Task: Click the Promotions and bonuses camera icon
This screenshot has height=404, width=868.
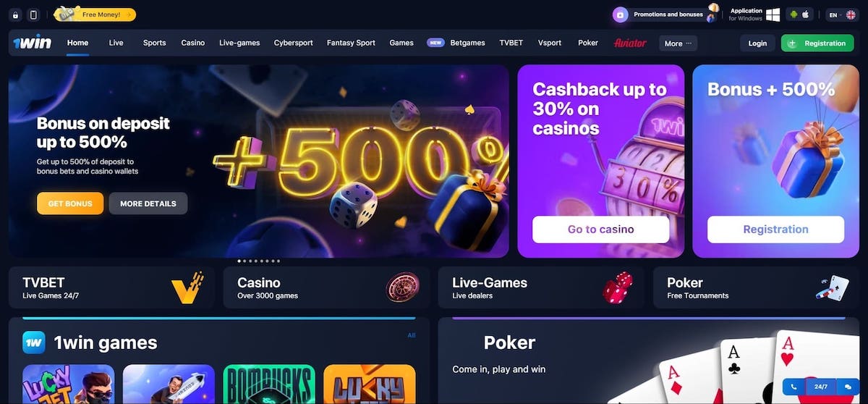Action: (x=620, y=14)
